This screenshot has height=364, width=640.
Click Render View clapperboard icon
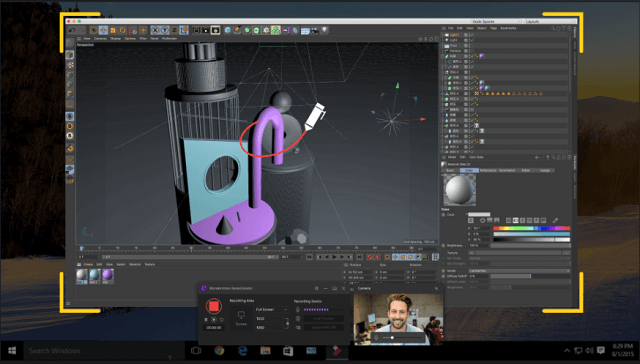tap(196, 30)
